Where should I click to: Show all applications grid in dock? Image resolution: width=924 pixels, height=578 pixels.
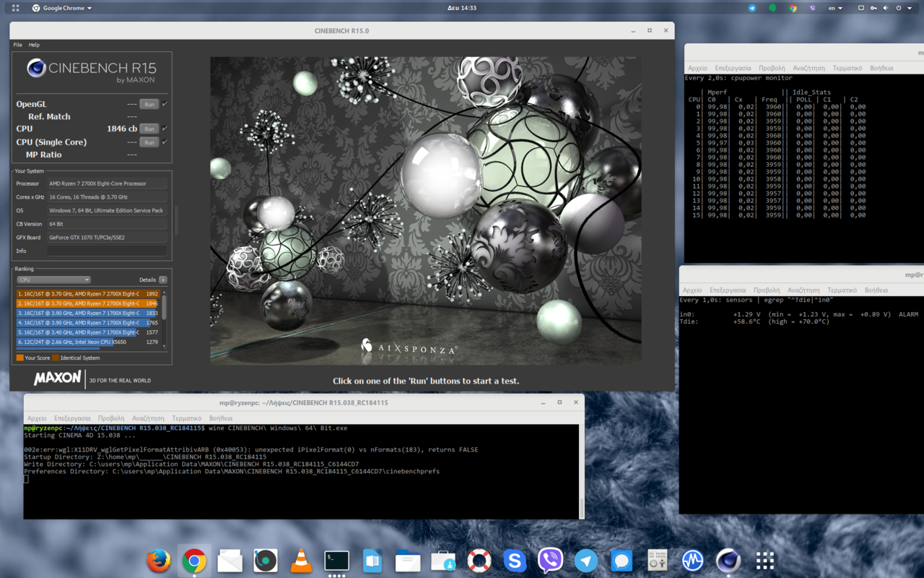(x=764, y=561)
